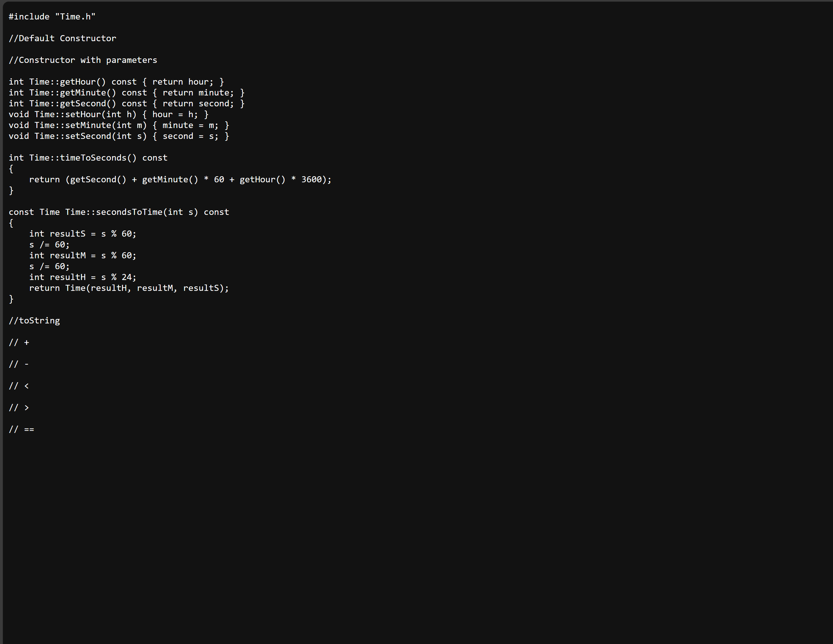Viewport: 833px width, 644px height.
Task: Click the //Constructor with parameters comment
Action: coord(83,60)
